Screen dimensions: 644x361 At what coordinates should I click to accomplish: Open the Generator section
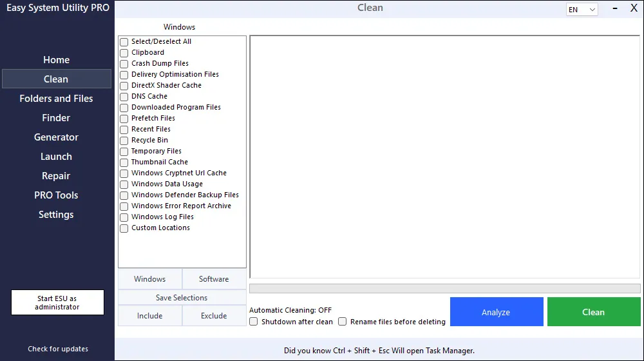[x=56, y=137]
